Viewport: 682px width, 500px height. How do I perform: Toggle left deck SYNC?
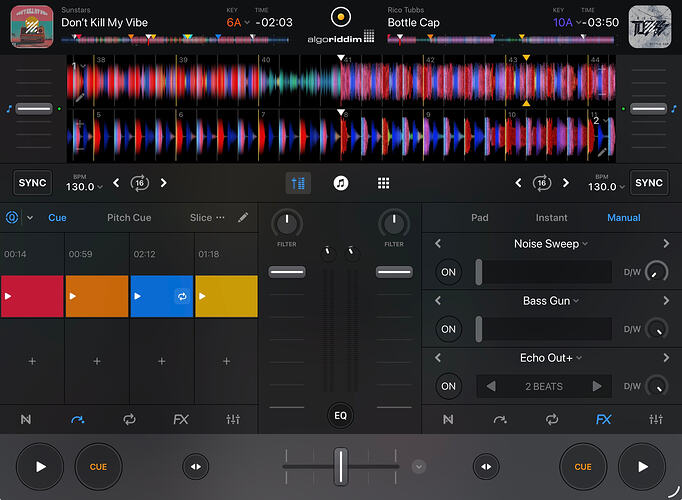tap(33, 183)
